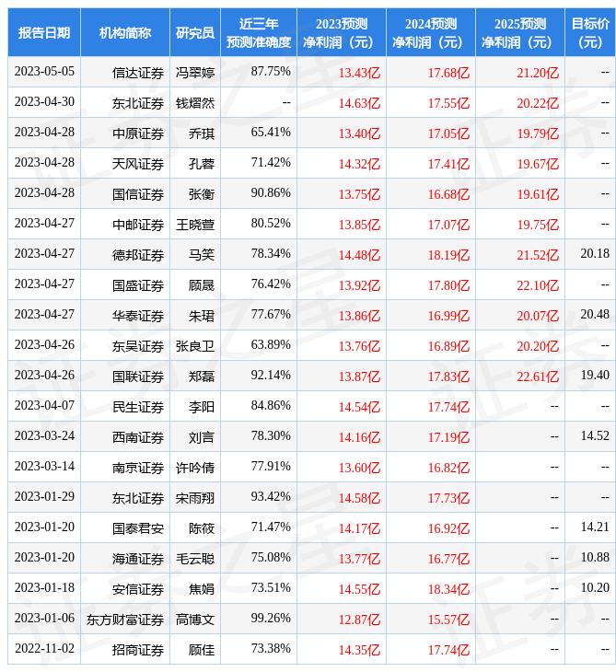Click analyst name 冯翠婷
The width and height of the screenshot is (616, 672).
pyautogui.click(x=195, y=73)
